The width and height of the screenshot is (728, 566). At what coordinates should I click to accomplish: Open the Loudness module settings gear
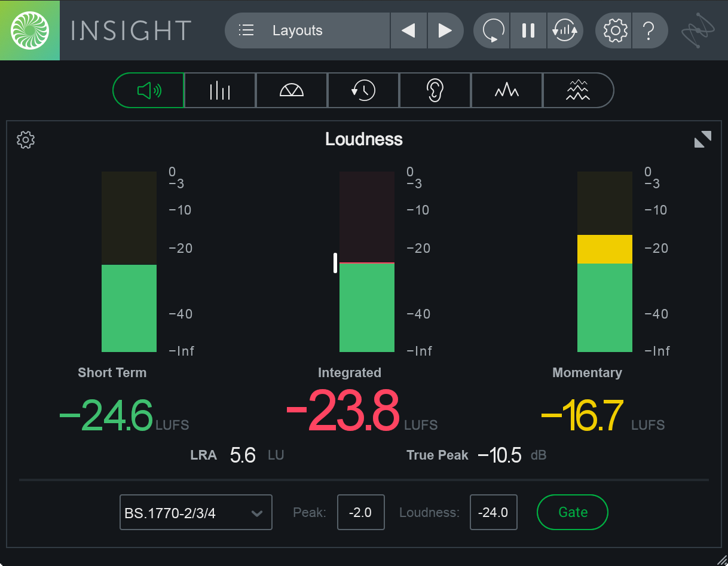(25, 139)
